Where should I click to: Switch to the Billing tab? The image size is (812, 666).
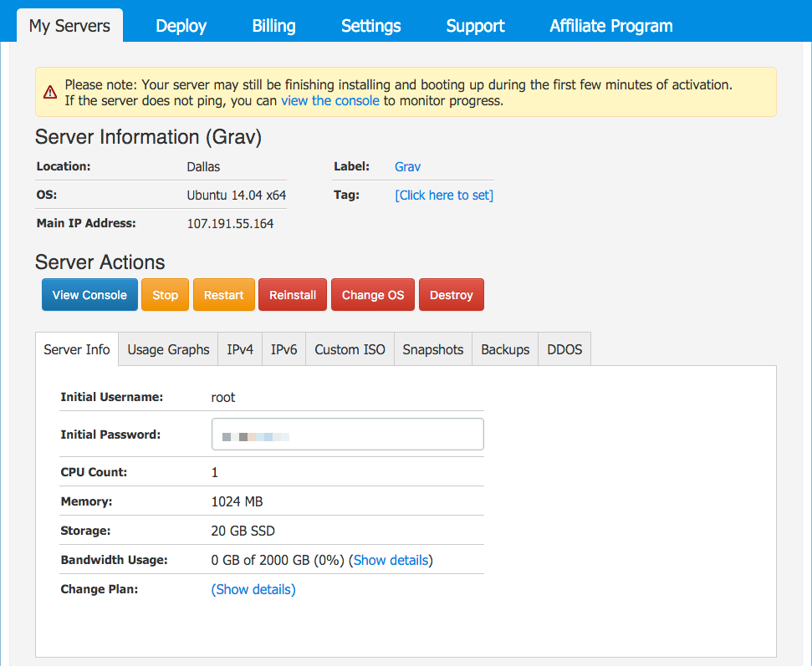[x=273, y=26]
